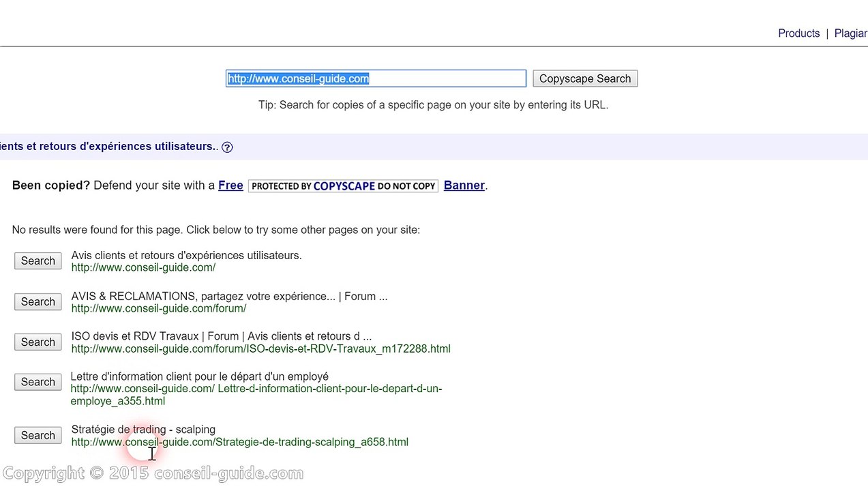Open the Lettre-d-information-client employe_a355.html URL
868x491 pixels.
pos(256,395)
